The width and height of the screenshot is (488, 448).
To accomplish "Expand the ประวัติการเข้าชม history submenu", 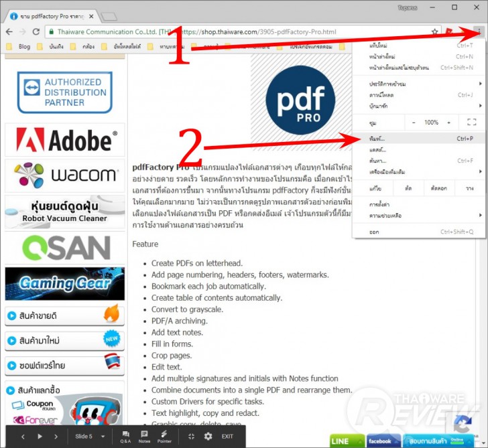I will point(419,84).
